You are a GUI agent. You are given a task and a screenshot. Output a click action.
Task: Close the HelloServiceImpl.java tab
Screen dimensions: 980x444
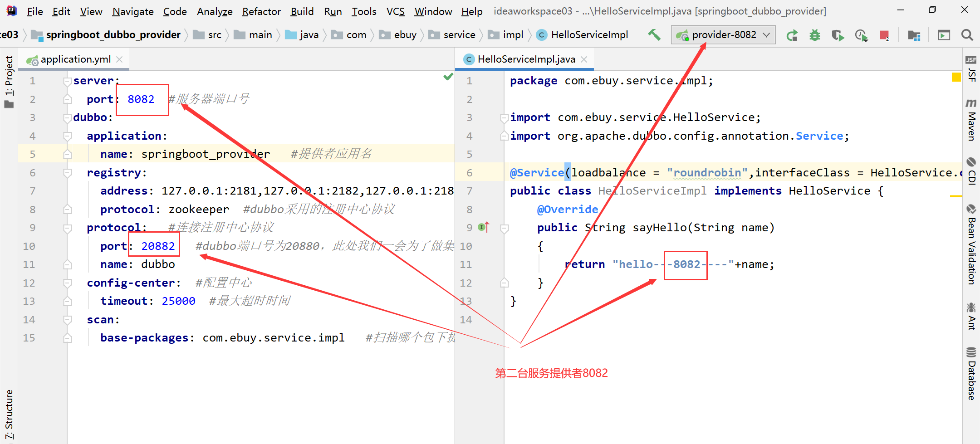(x=584, y=59)
